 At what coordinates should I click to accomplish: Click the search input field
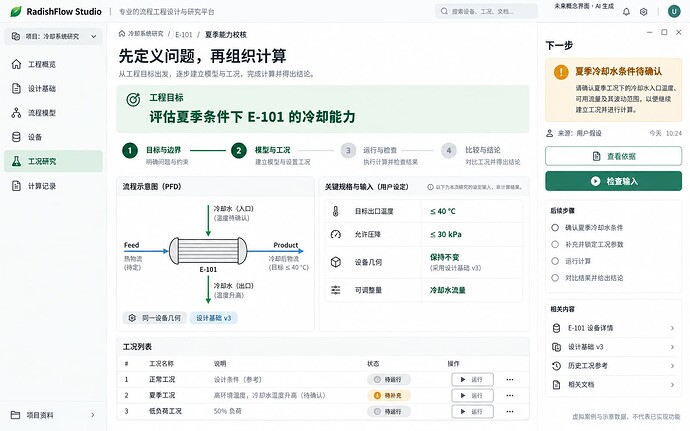tap(486, 11)
